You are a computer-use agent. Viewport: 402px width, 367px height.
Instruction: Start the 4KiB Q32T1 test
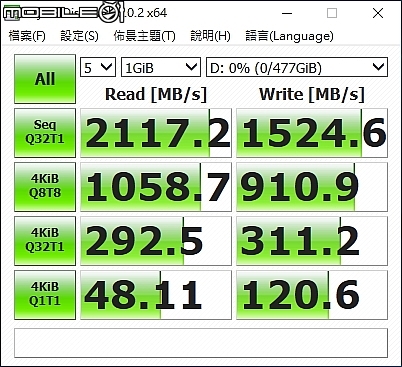45,241
